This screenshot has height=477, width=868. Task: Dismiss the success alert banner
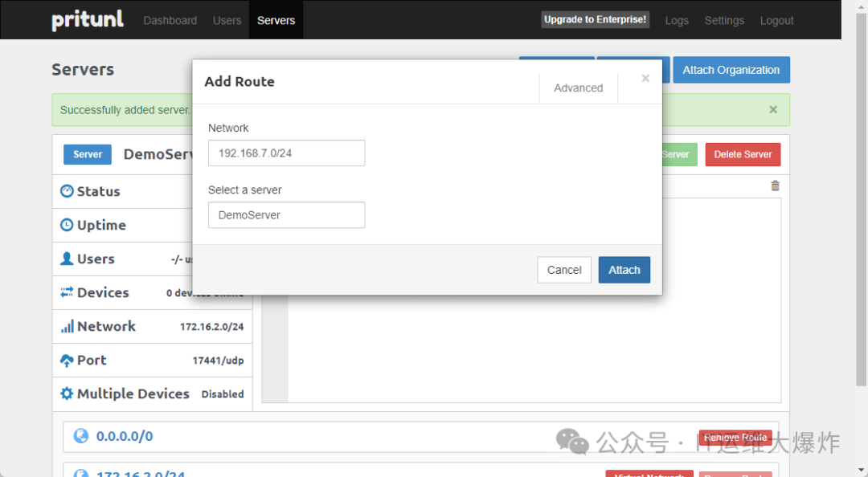pos(772,110)
